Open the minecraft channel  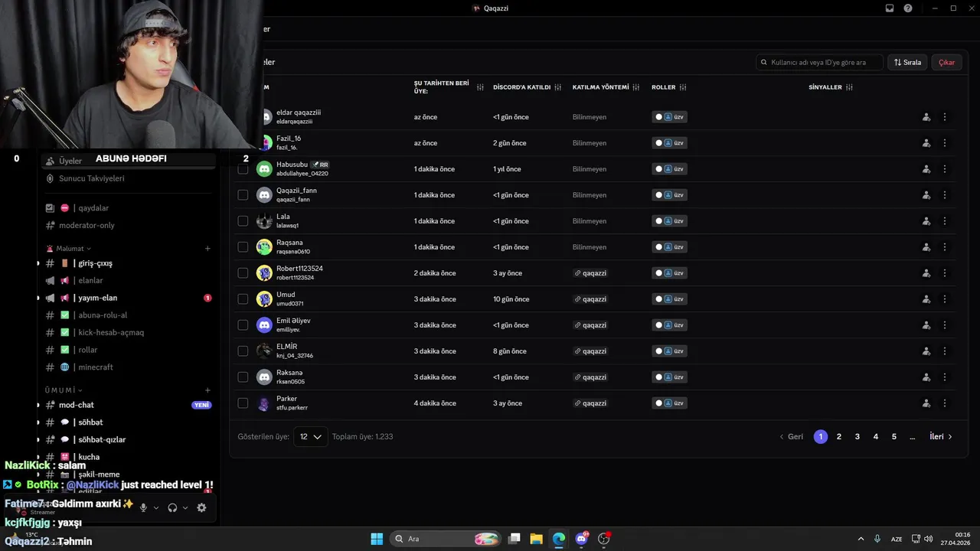128,367
